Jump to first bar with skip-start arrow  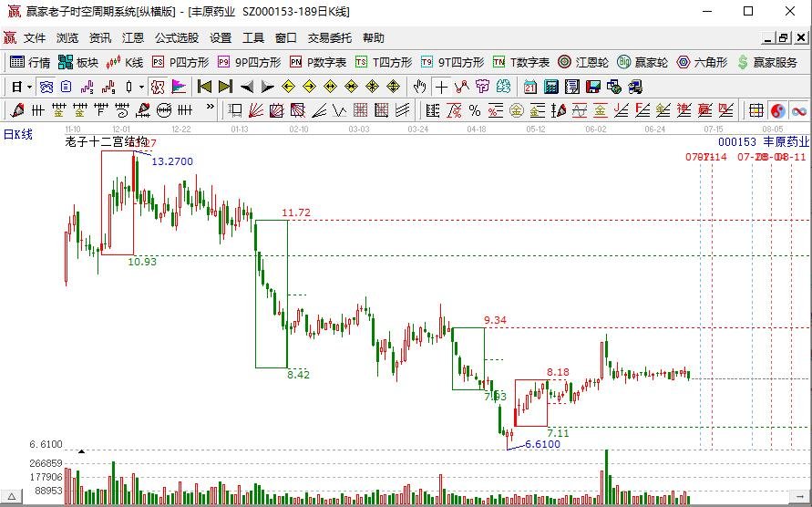click(x=204, y=87)
